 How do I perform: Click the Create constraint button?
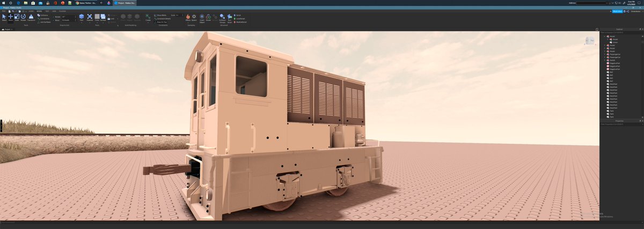[148, 18]
